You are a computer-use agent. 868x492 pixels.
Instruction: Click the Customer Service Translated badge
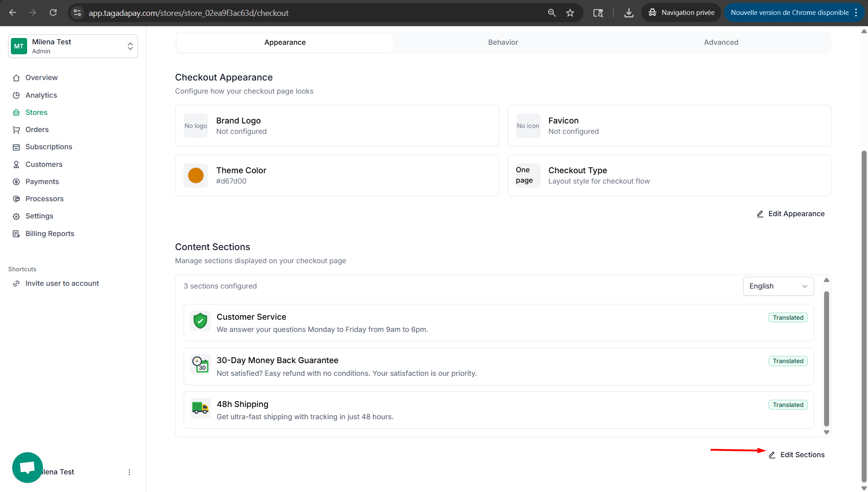(788, 317)
